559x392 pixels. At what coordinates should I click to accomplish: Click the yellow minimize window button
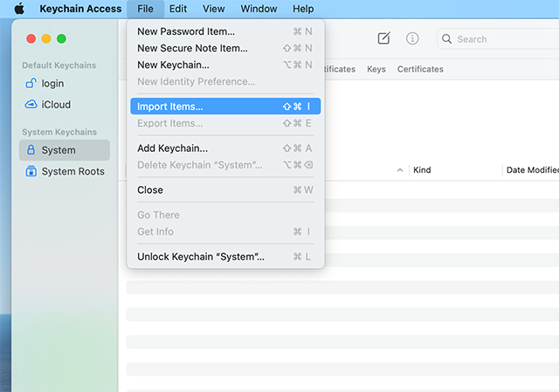point(46,38)
